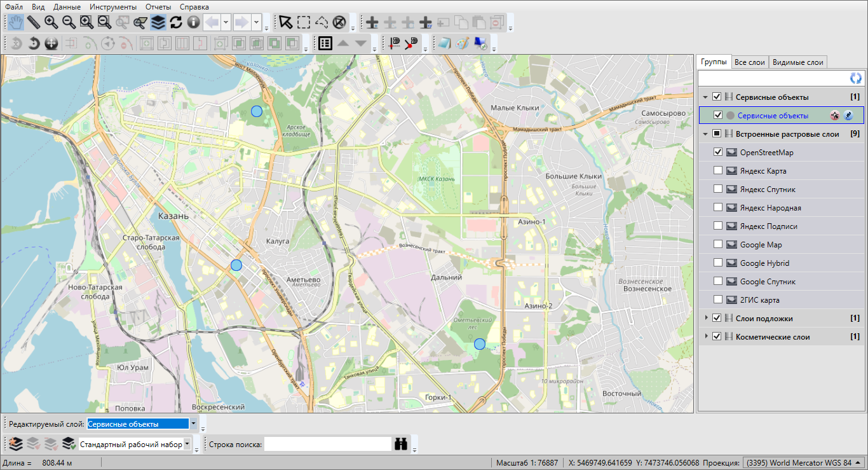
Task: Open the object information tool
Action: point(193,22)
